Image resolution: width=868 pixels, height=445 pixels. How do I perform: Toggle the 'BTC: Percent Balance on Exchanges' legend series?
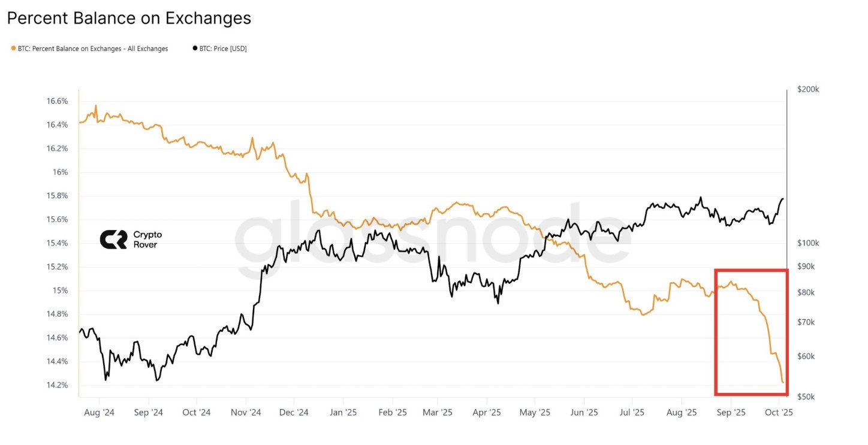[93, 49]
